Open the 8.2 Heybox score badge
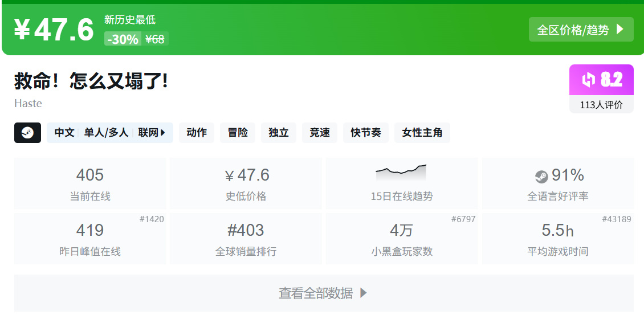The width and height of the screenshot is (644, 331). 601,80
